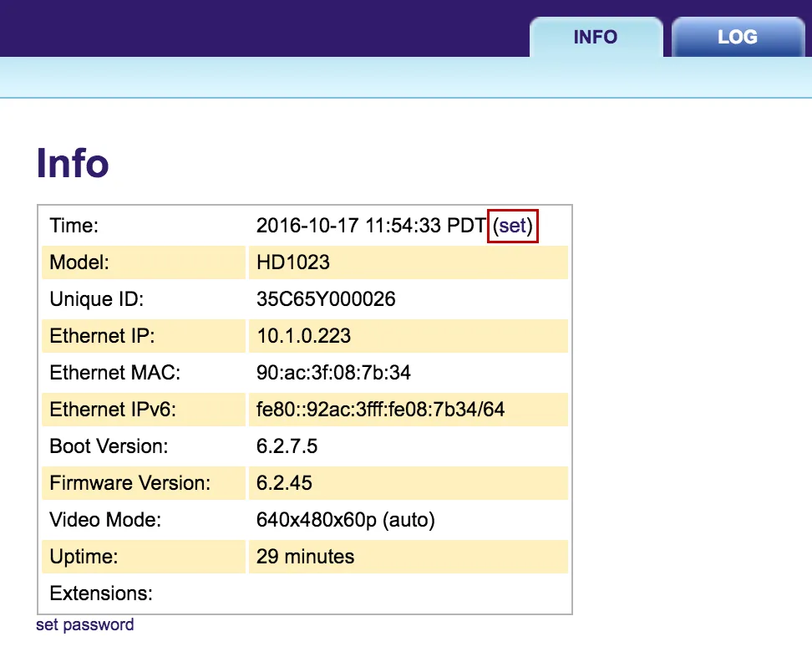Click the Extensions: label
The width and height of the screenshot is (812, 657).
[x=101, y=593]
